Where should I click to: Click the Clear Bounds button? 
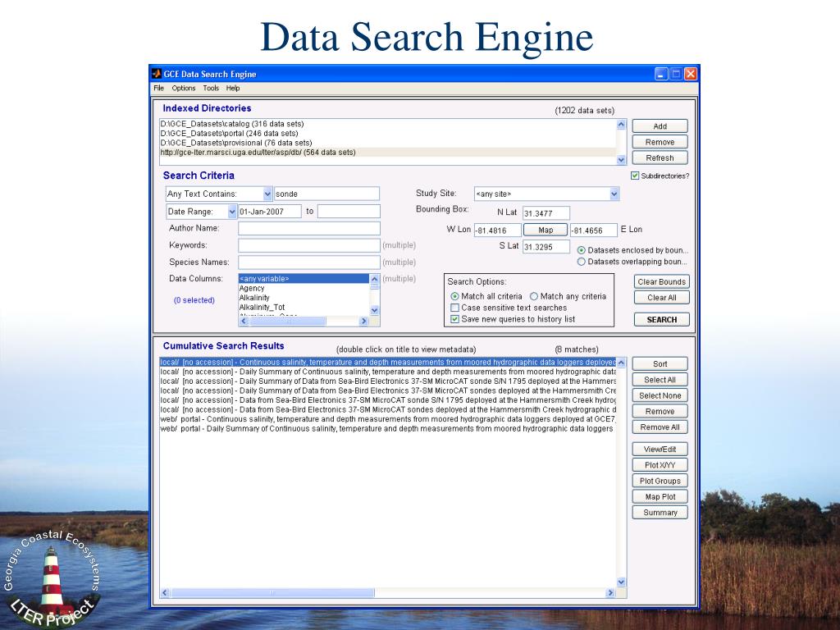(661, 282)
